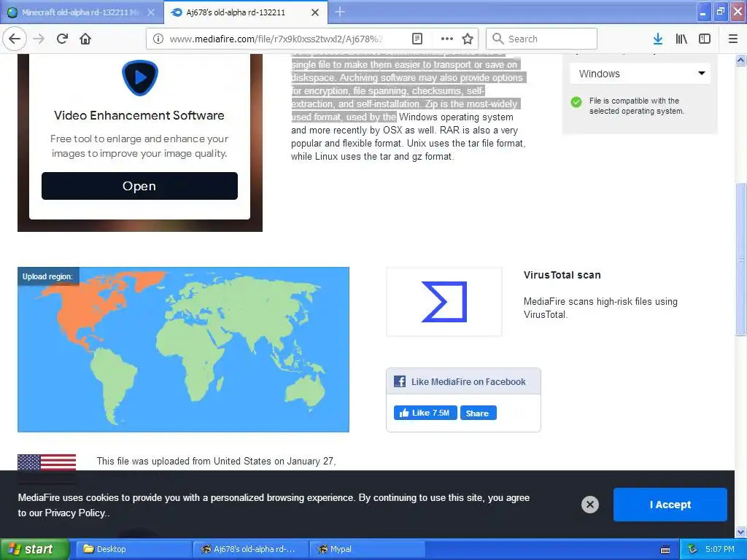Click the page scrollbar down arrow

tap(740, 532)
